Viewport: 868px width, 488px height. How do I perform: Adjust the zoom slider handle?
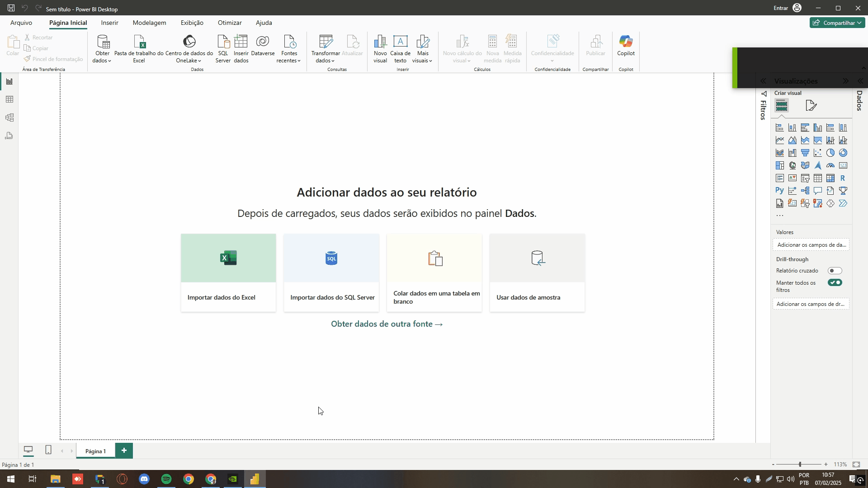(x=800, y=465)
